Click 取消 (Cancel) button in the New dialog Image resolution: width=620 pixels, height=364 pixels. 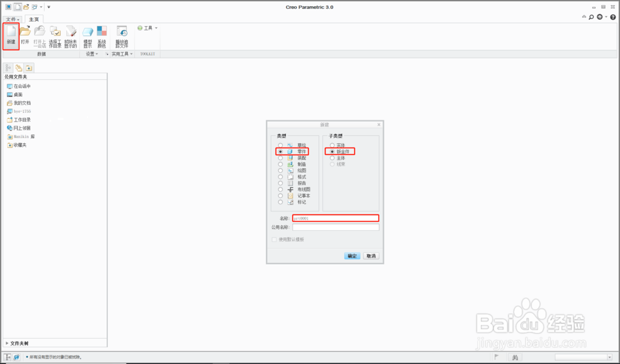371,256
